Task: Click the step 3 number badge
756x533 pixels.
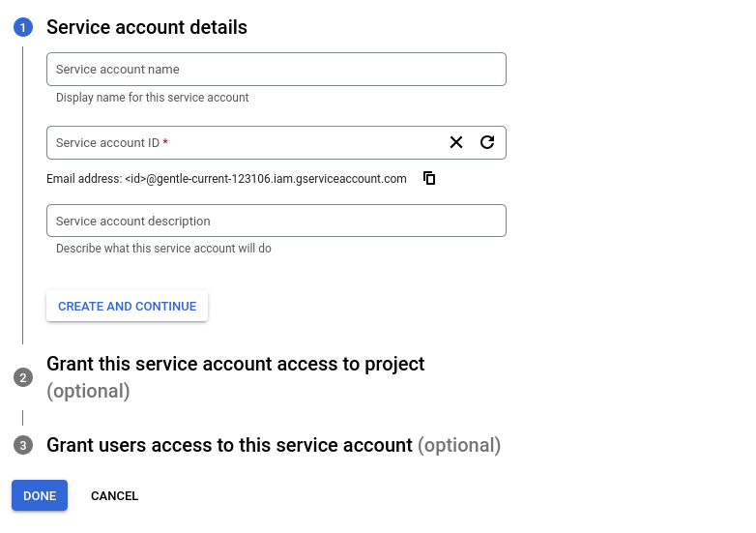Action: (x=23, y=445)
